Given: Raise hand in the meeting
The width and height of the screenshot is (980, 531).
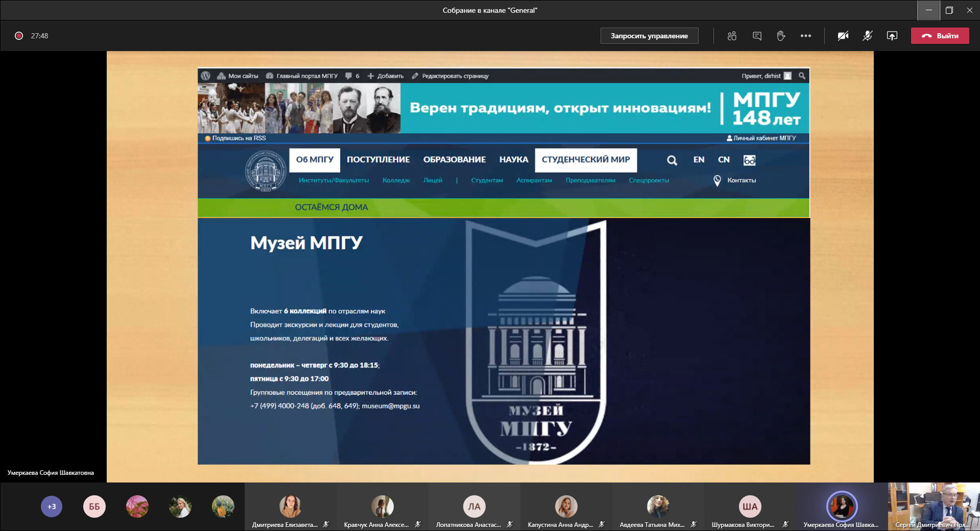Looking at the screenshot, I should pyautogui.click(x=781, y=36).
